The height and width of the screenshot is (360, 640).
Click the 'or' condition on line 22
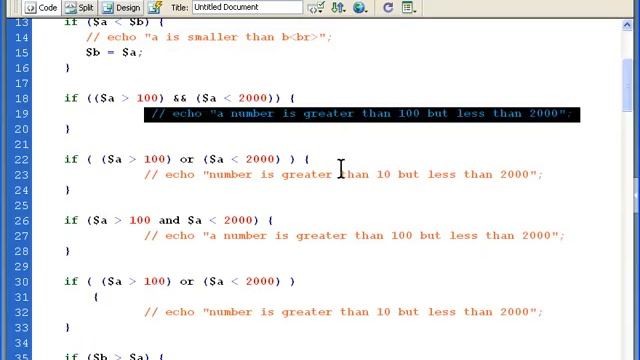coord(187,159)
